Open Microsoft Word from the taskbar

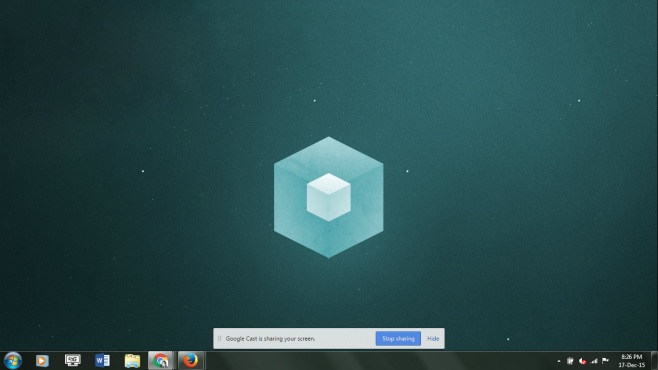pos(102,360)
